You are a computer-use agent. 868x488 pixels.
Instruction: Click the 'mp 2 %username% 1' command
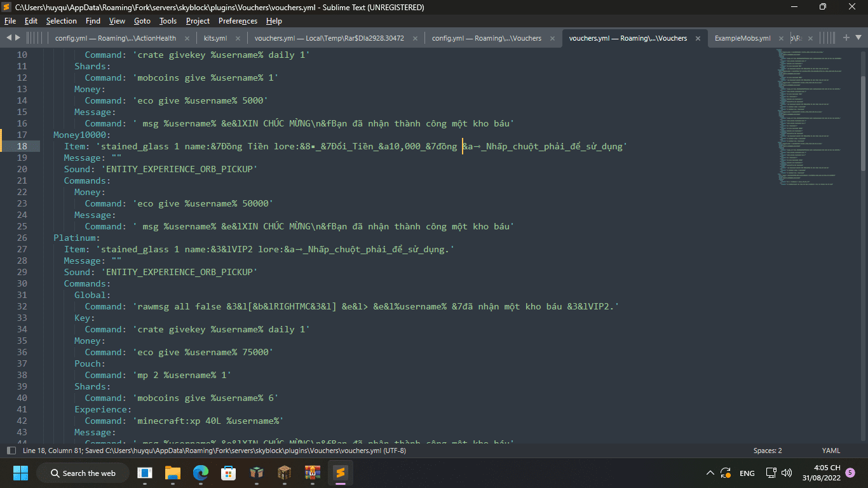pos(182,375)
